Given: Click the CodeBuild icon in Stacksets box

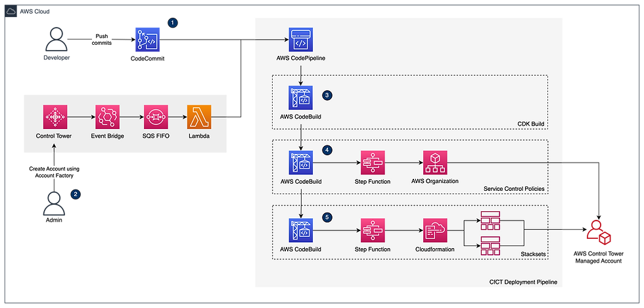Looking at the screenshot, I should [301, 230].
